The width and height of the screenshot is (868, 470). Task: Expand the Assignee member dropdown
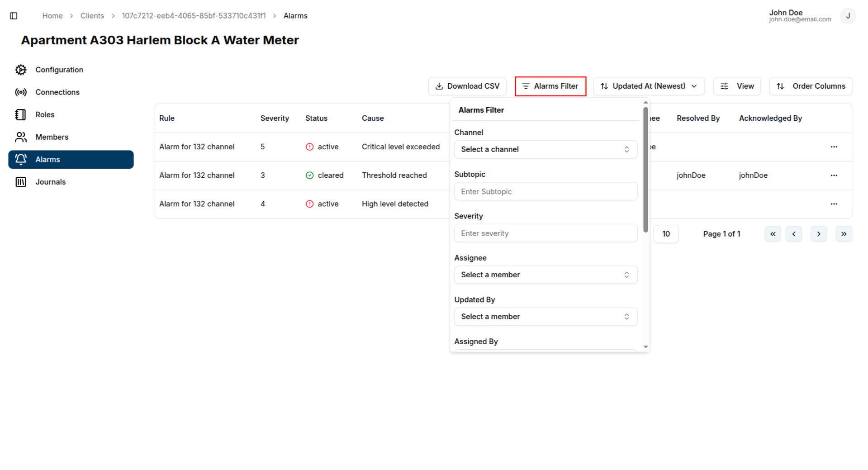tap(545, 275)
